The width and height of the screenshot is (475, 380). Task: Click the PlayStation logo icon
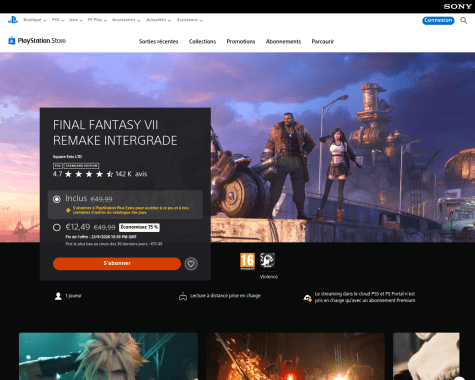coord(13,20)
